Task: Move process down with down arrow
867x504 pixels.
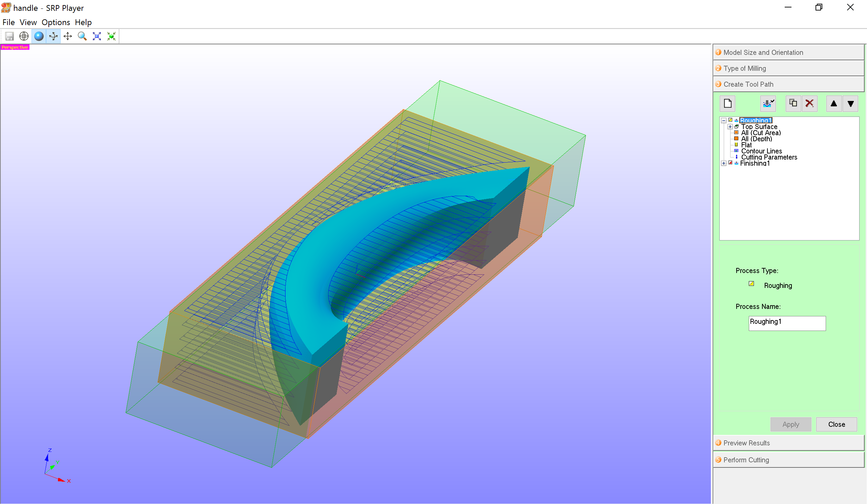Action: point(850,104)
